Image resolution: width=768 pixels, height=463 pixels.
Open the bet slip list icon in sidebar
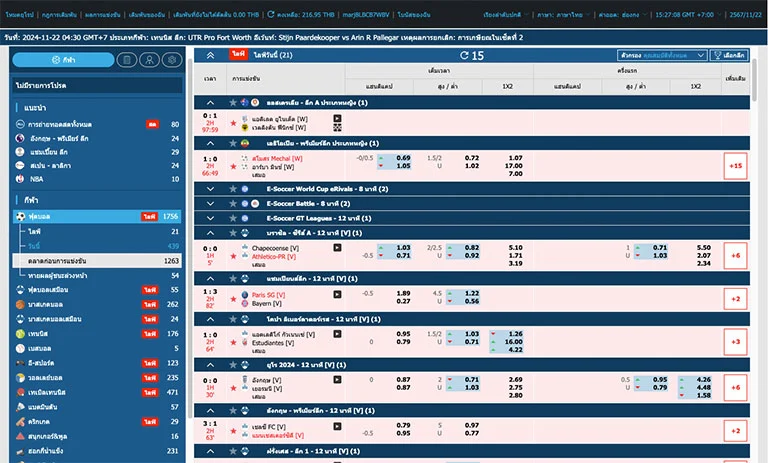(x=125, y=60)
